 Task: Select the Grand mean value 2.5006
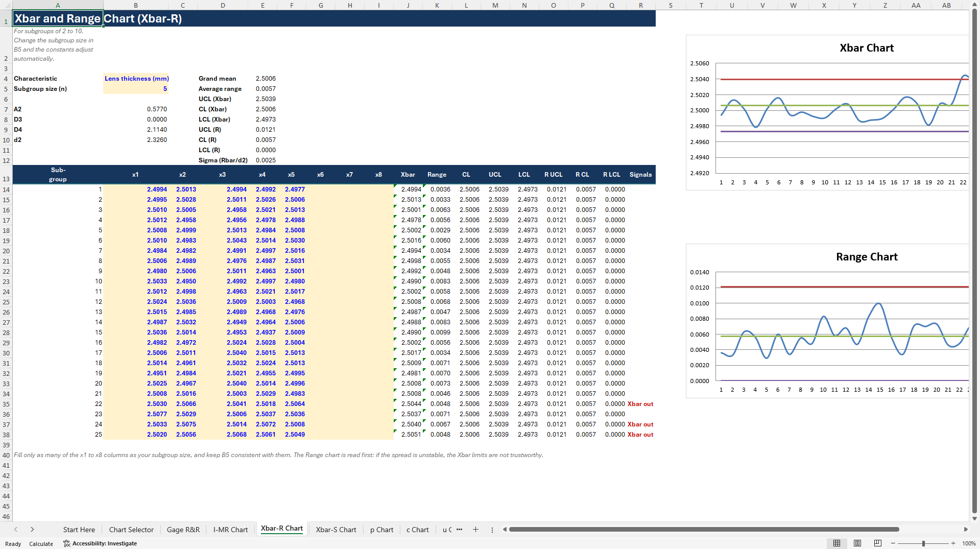266,79
